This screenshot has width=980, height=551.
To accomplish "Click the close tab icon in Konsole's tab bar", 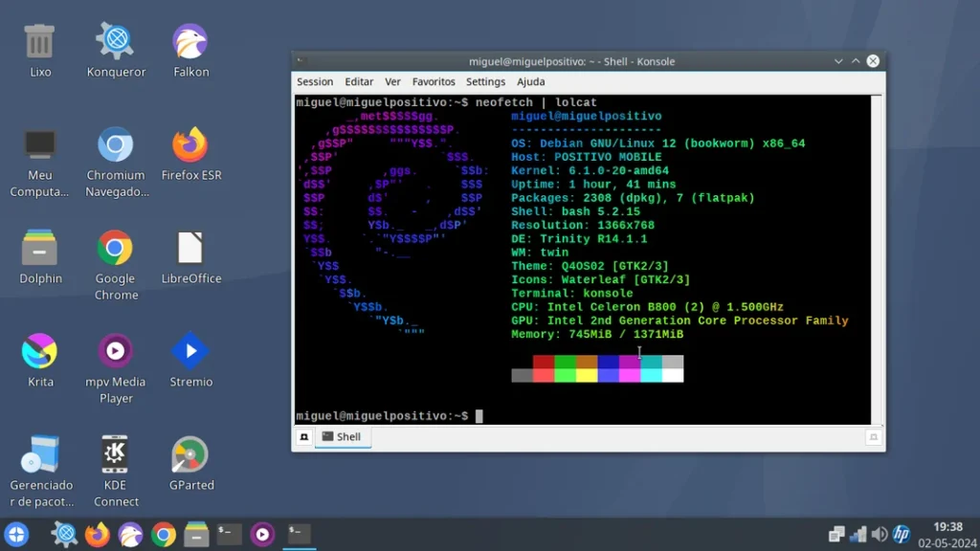I will (873, 437).
